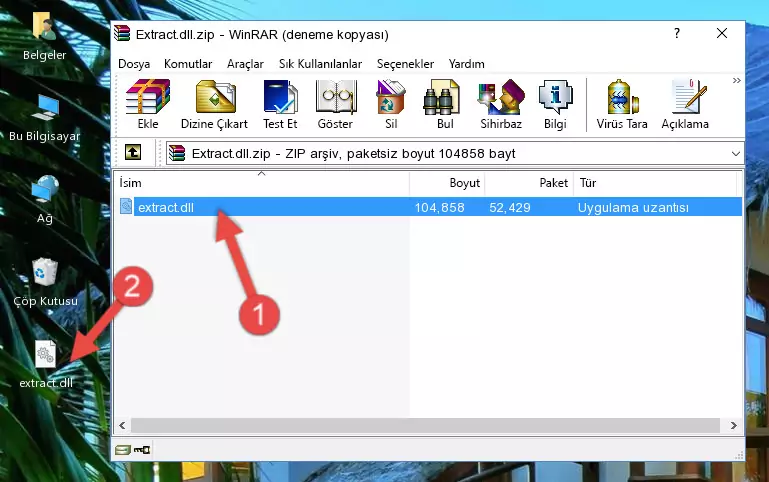769x482 pixels.
Task: Click the horizontal scrollbar right arrow
Action: click(x=733, y=425)
